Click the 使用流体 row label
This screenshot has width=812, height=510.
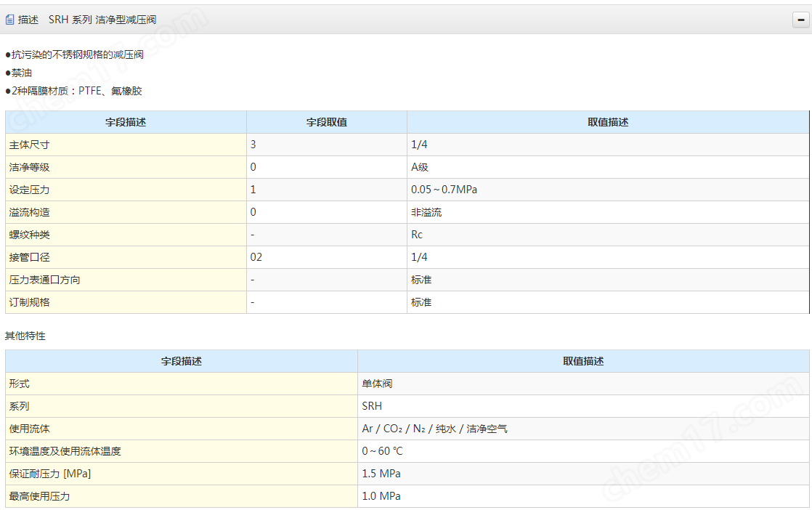coord(30,429)
